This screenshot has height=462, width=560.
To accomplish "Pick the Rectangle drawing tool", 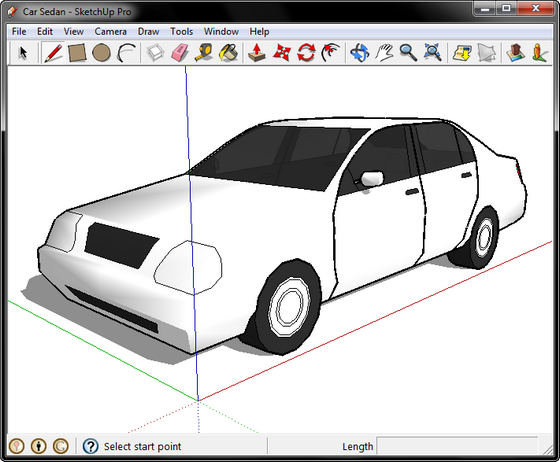I will [x=77, y=53].
